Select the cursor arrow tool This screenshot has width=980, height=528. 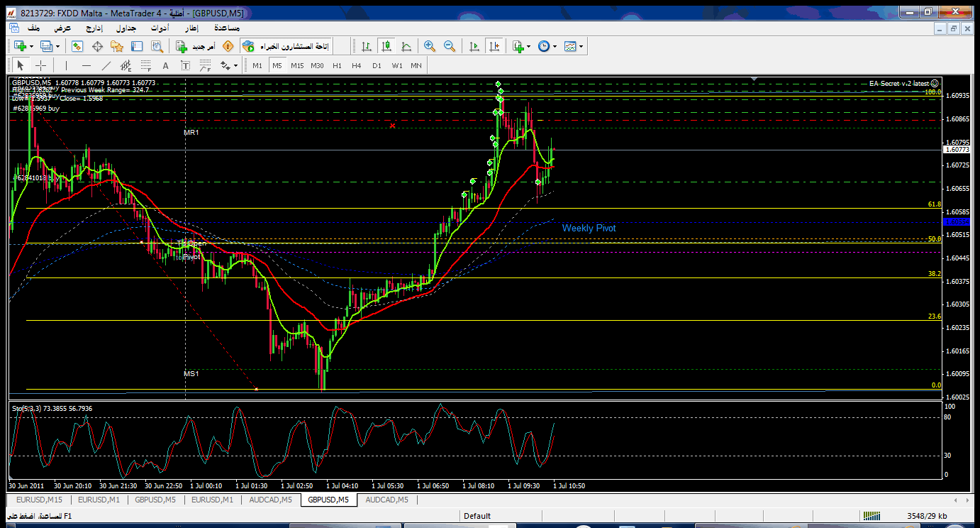21,65
